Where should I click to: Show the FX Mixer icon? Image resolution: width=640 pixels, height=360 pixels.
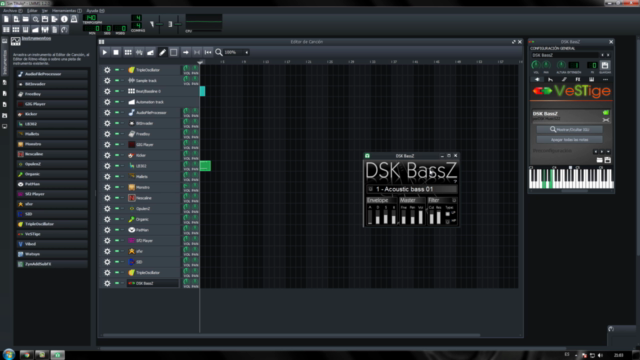45,29
